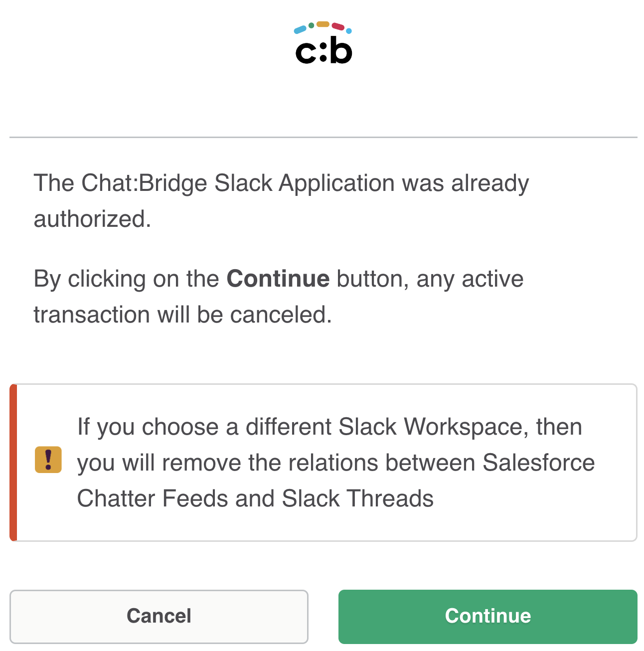
Task: Click the "already authorized" message text
Action: (x=281, y=201)
